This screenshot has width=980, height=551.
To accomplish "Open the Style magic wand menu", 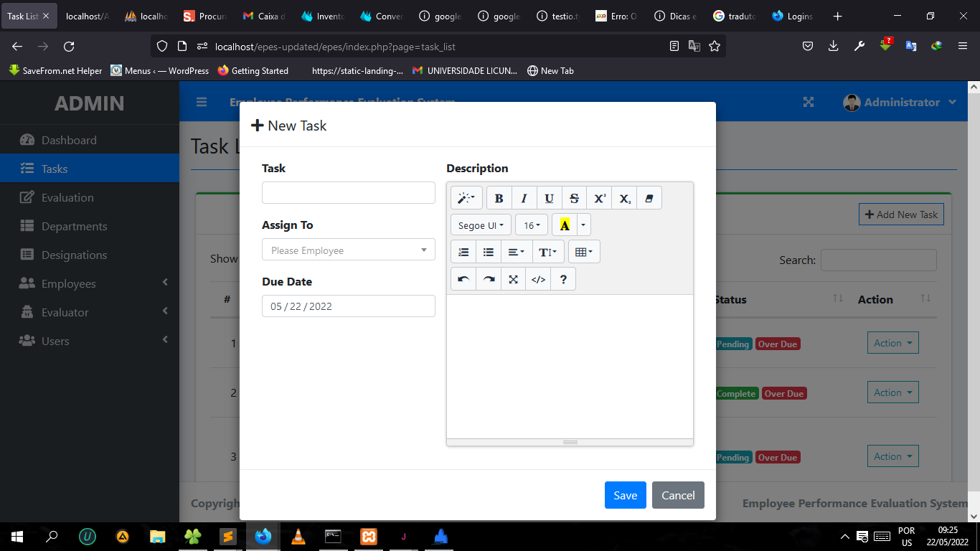I will pos(466,198).
